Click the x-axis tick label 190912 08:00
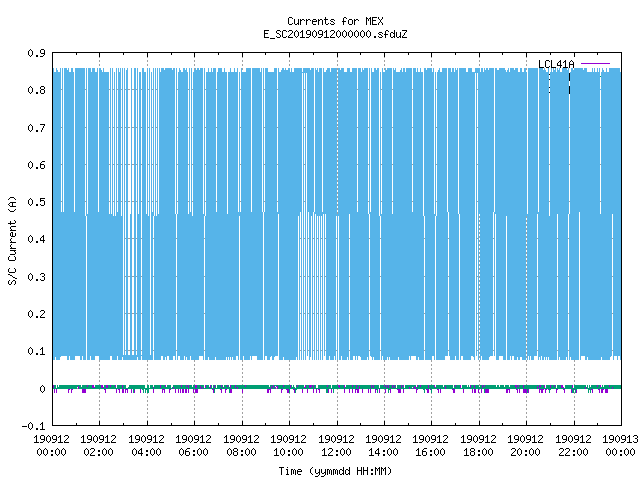 241,445
